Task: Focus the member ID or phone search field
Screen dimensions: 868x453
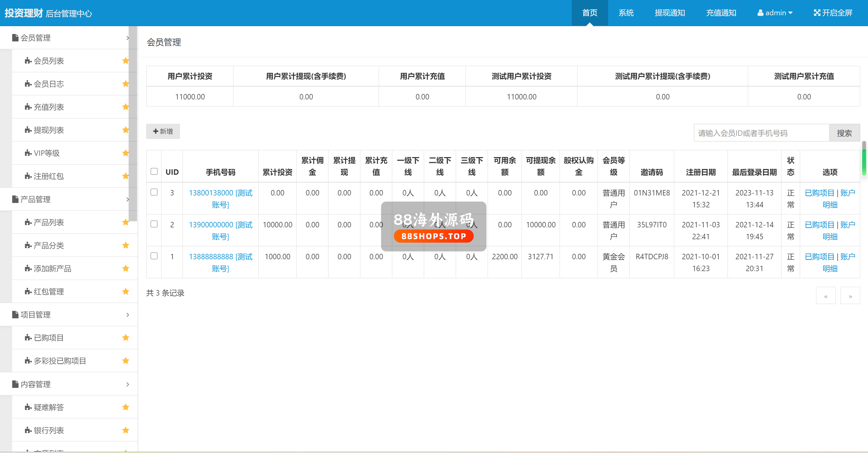Action: point(761,133)
